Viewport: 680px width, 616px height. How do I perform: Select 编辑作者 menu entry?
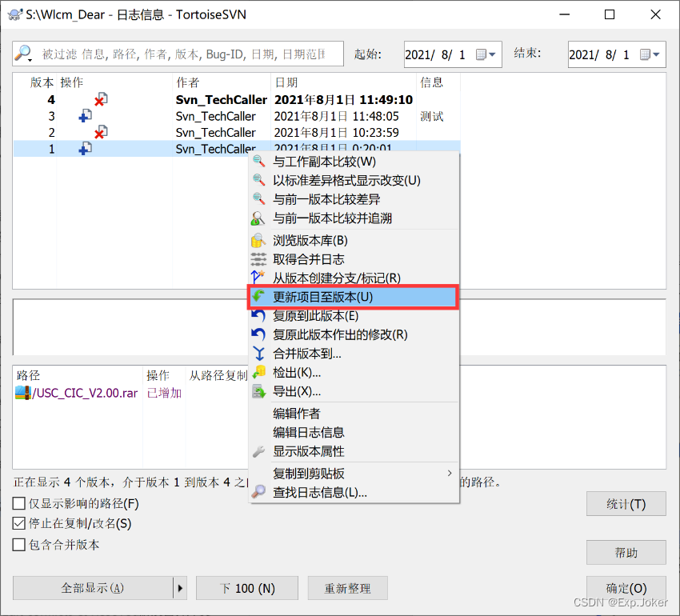pyautogui.click(x=354, y=414)
